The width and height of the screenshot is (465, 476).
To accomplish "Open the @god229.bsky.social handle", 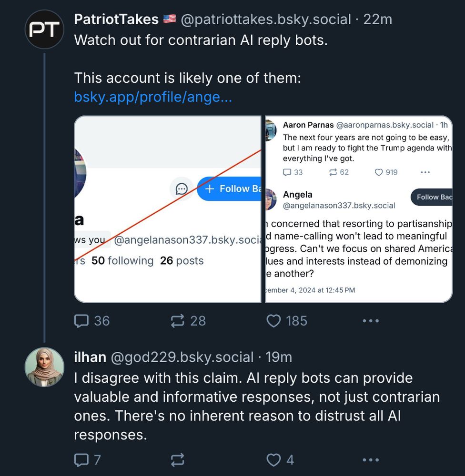I will (182, 357).
